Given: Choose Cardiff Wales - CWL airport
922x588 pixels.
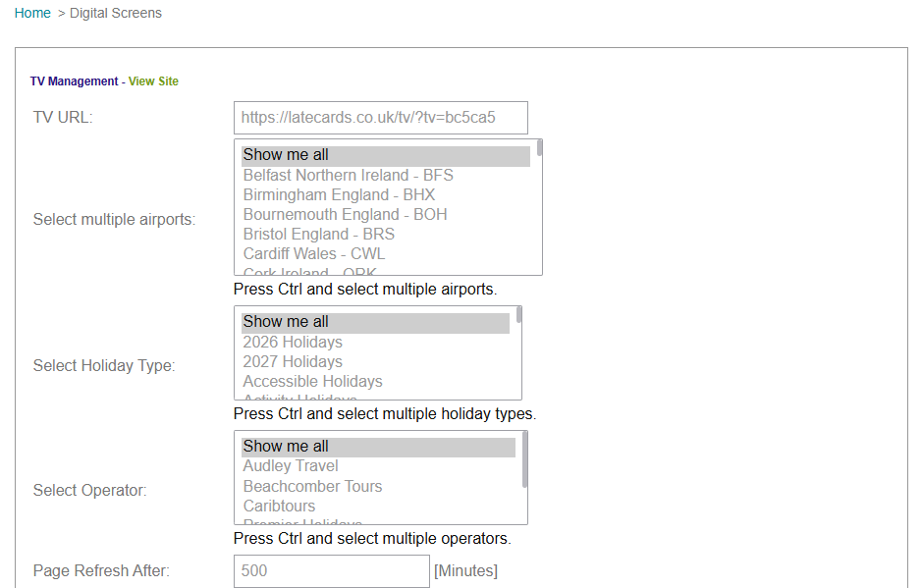Looking at the screenshot, I should click(x=313, y=254).
